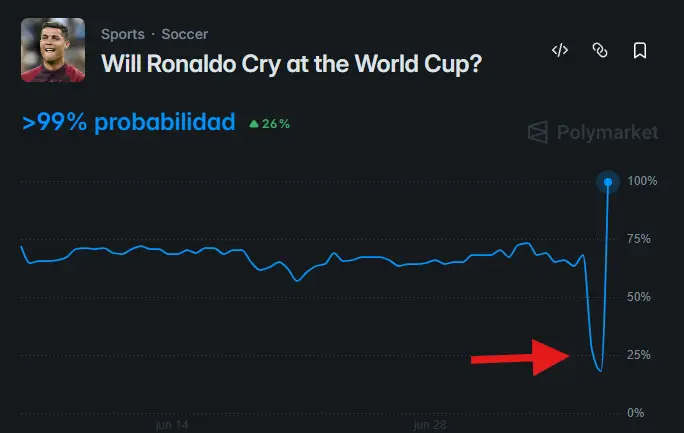This screenshot has height=433, width=684.
Task: Click the 100% axis label
Action: coord(642,181)
